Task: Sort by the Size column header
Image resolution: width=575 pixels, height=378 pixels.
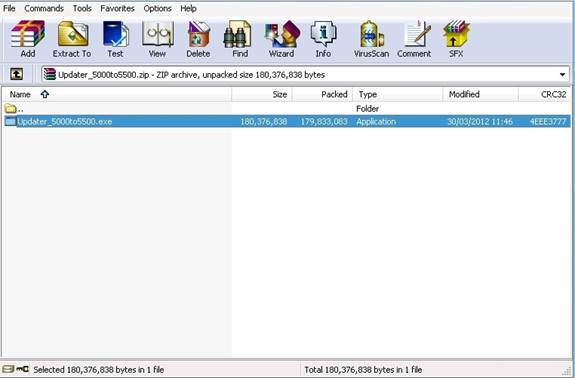Action: [262, 94]
